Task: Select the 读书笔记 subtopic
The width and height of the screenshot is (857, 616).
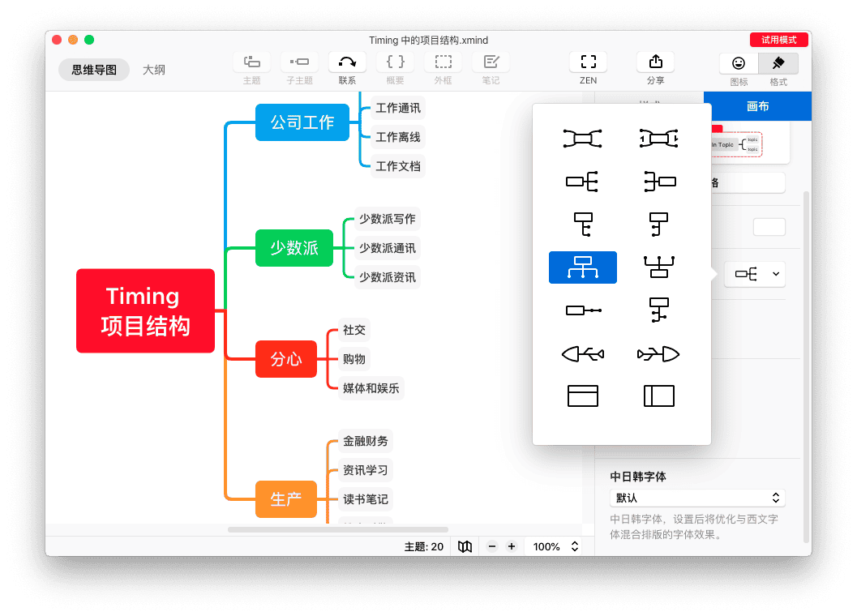Action: (366, 499)
